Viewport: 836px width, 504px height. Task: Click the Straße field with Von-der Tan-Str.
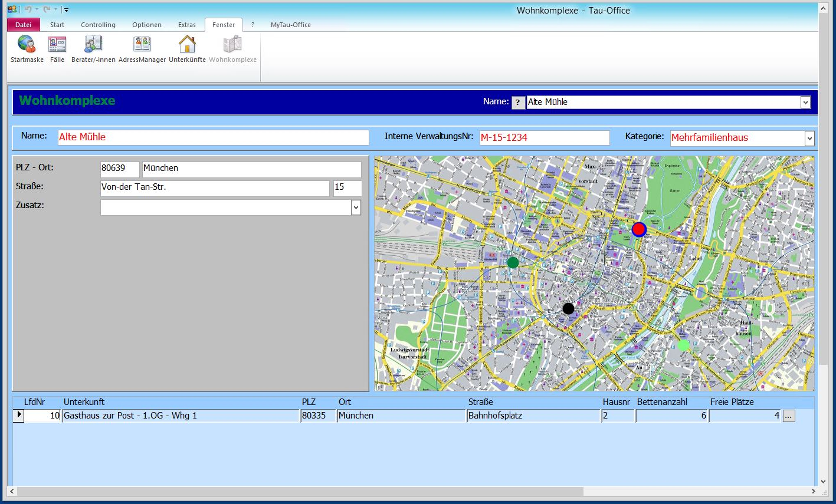(x=215, y=189)
